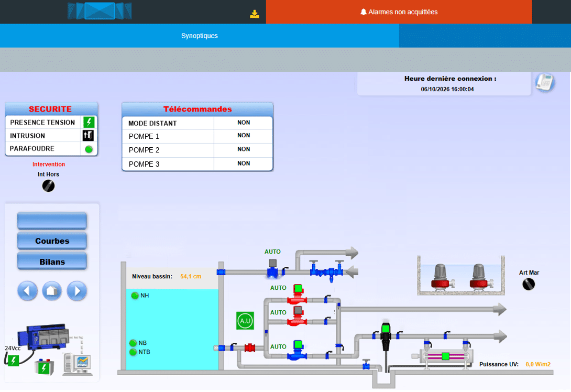
Task: Click the blank blue button above Courbes
Action: 52,221
